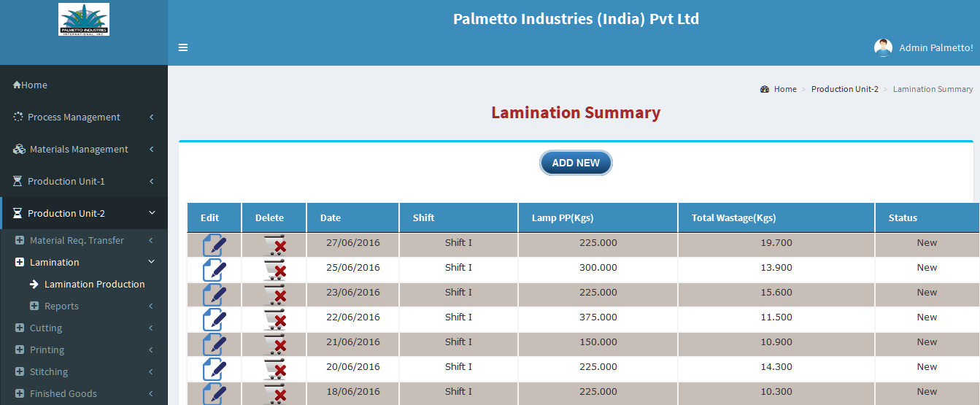Click the plus icon beside Cutting

[x=20, y=328]
